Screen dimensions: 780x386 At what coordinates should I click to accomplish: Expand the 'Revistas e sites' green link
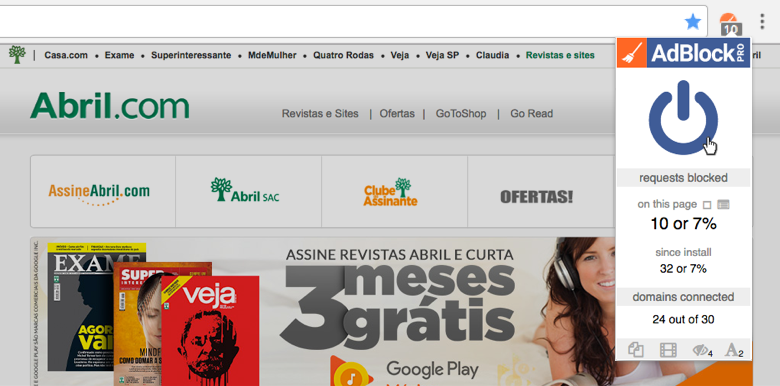pyautogui.click(x=560, y=55)
